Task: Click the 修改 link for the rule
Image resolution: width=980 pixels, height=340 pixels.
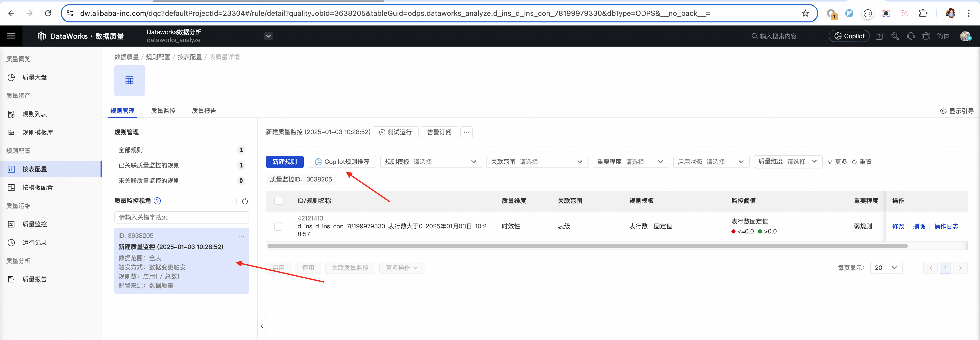Action: coord(898,226)
